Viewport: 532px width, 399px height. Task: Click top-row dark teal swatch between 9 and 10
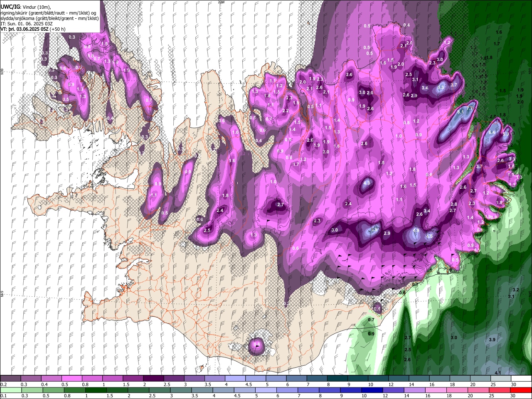coord(358,379)
